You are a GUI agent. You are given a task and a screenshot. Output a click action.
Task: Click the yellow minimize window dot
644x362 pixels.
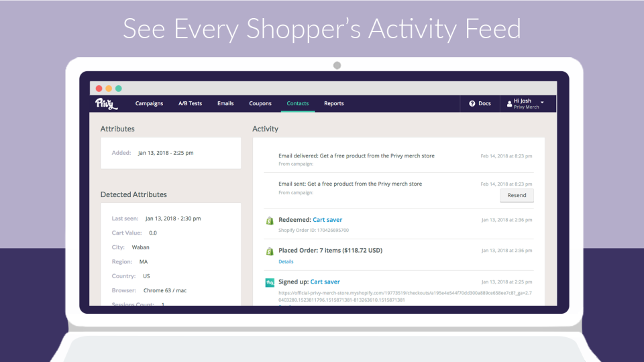click(109, 88)
